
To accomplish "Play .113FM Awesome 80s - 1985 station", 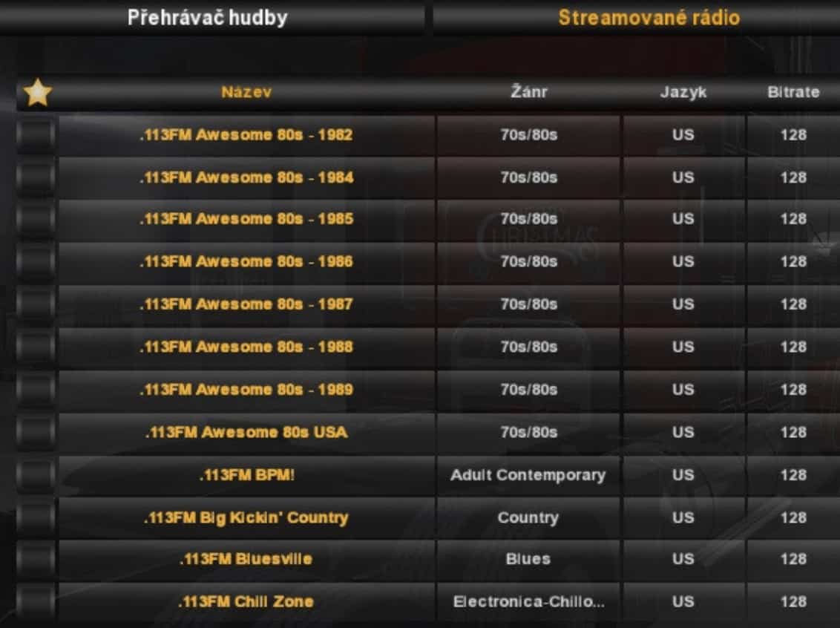I will click(x=246, y=219).
